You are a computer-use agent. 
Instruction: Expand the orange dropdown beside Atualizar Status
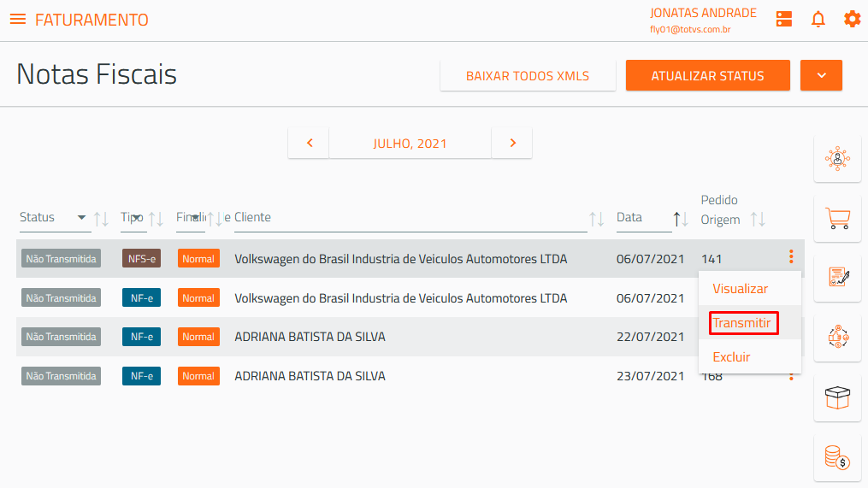(x=822, y=76)
